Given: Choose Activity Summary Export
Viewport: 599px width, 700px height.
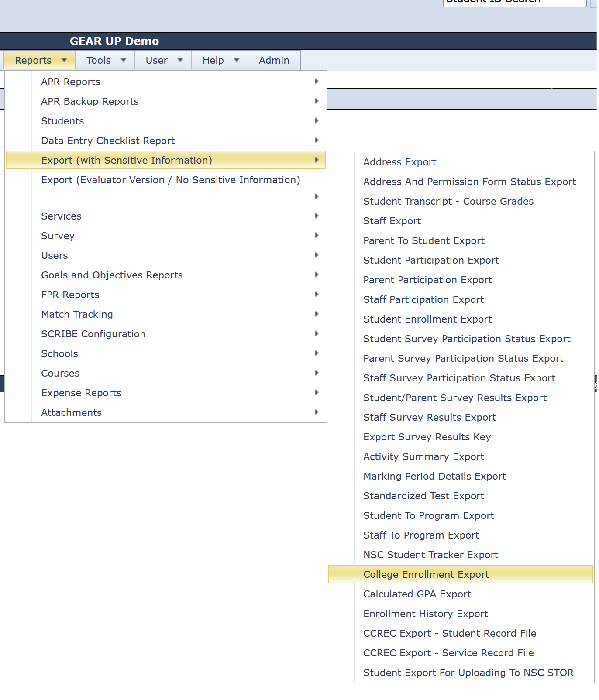Looking at the screenshot, I should (461, 456).
